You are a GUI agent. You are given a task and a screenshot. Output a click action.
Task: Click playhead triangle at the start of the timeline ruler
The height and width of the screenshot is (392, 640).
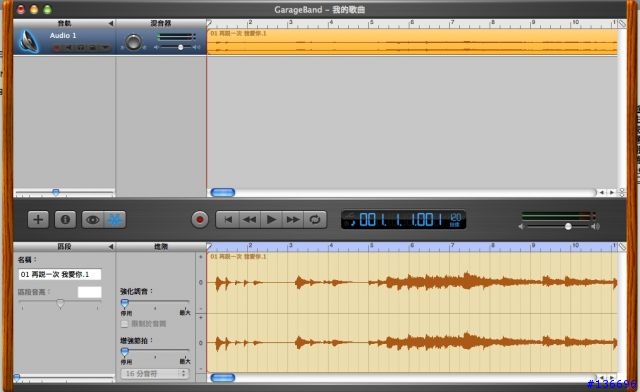pyautogui.click(x=209, y=23)
